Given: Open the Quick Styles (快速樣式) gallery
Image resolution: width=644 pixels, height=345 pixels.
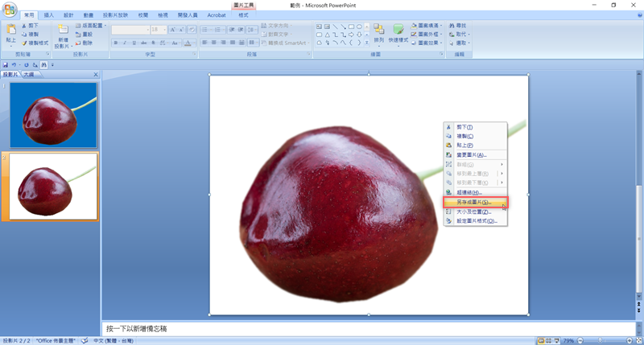Looking at the screenshot, I should click(398, 32).
